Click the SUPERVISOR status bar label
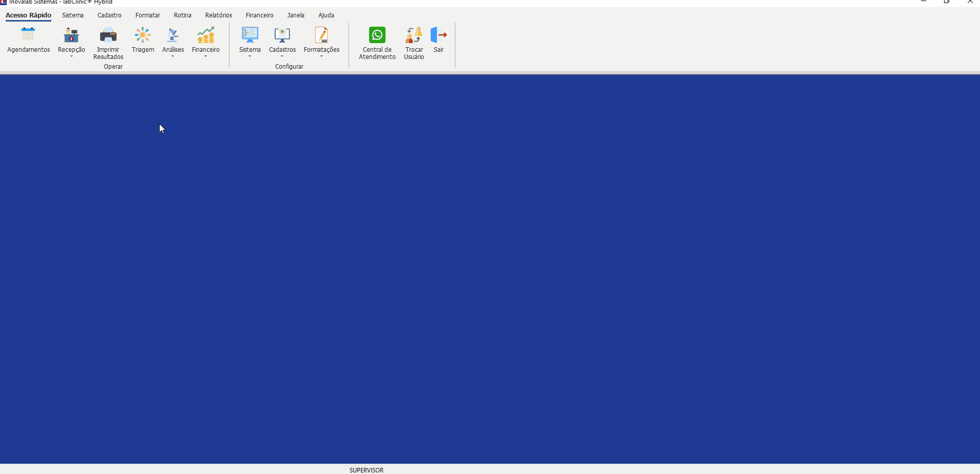This screenshot has width=980, height=474. click(x=367, y=470)
